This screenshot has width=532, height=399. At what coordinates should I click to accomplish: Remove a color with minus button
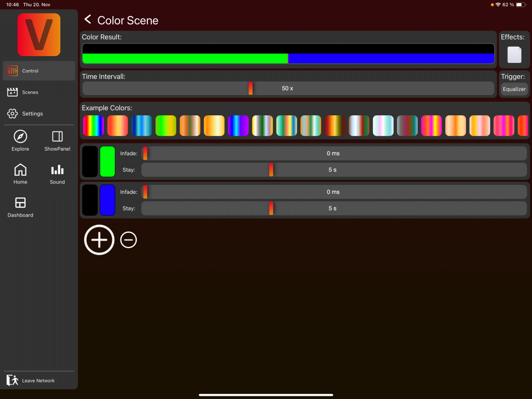tap(128, 240)
